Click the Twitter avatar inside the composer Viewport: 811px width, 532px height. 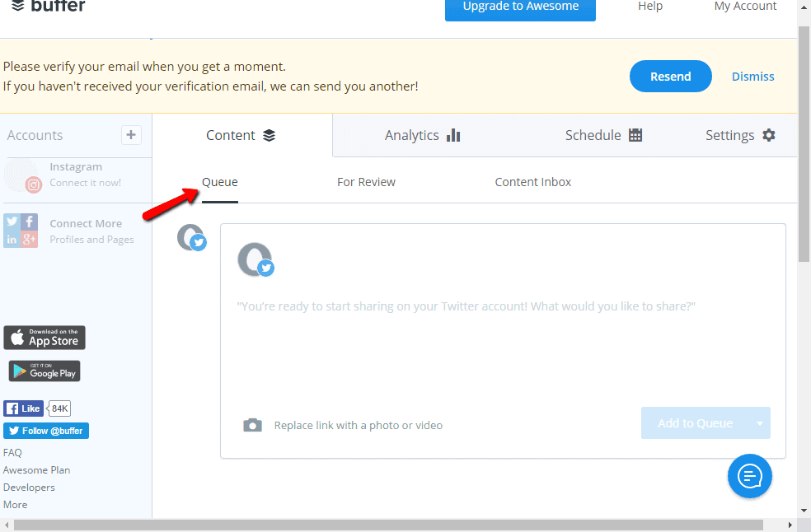tap(255, 259)
